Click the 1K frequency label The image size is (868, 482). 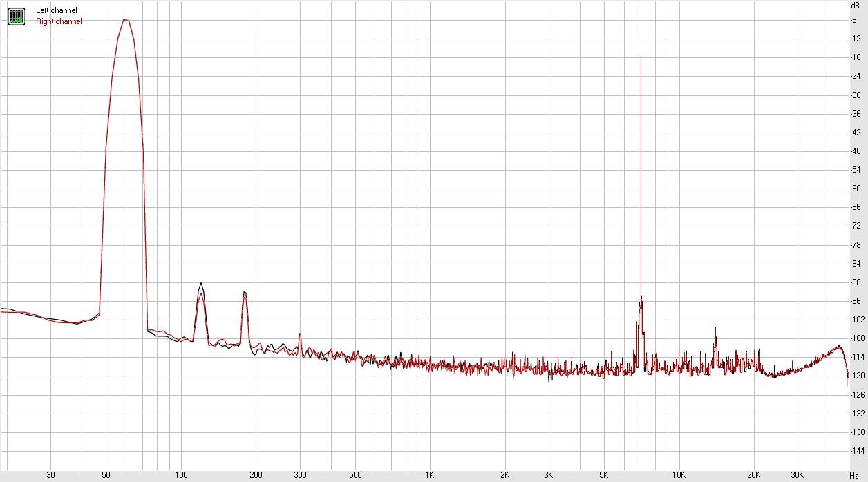430,475
